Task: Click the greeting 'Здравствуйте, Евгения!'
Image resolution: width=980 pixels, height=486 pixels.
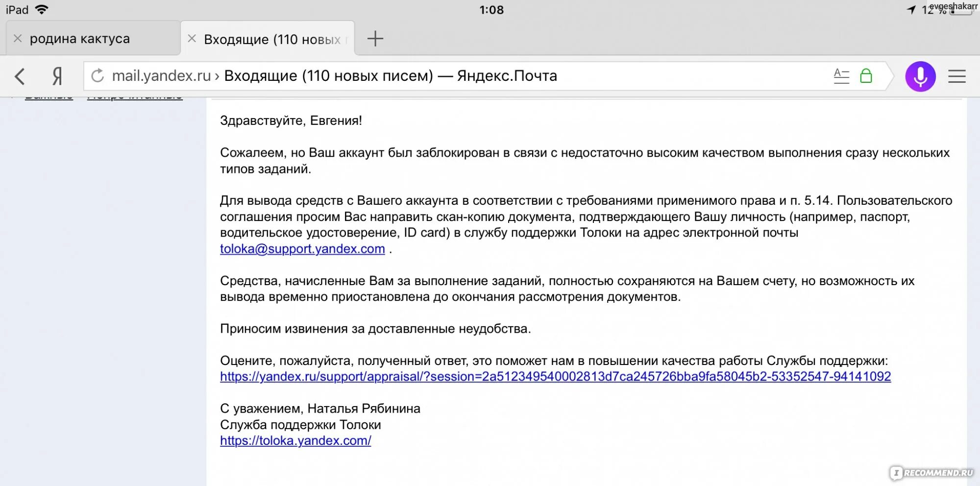Action: tap(291, 121)
